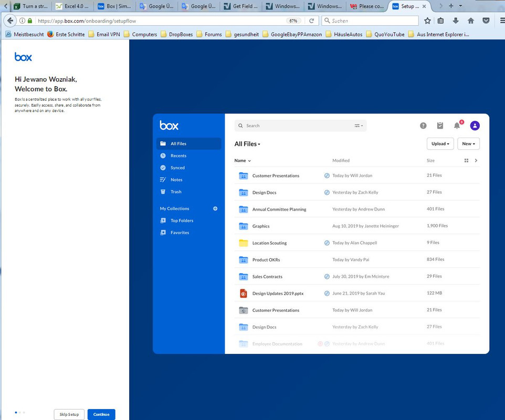Click the Upload dropdown button

pyautogui.click(x=440, y=144)
